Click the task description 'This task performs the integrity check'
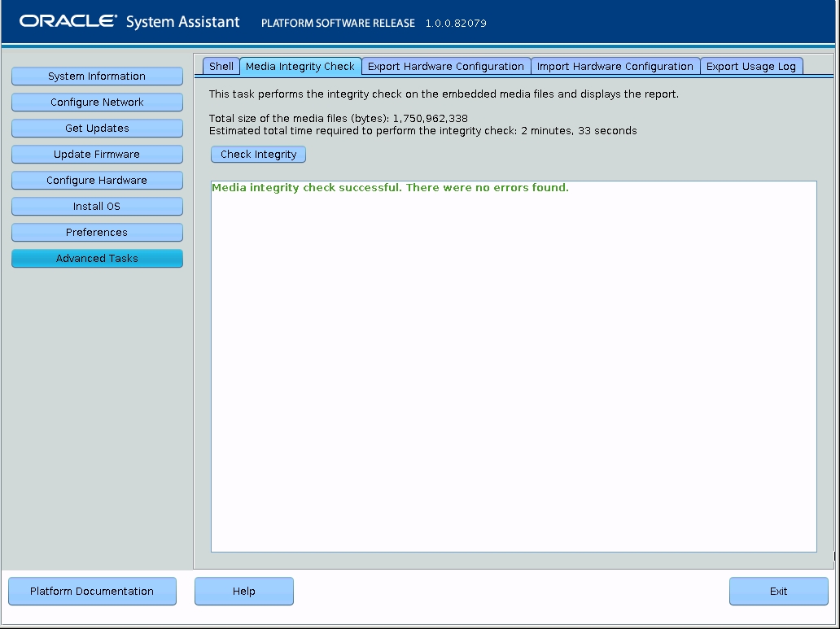 pyautogui.click(x=444, y=94)
